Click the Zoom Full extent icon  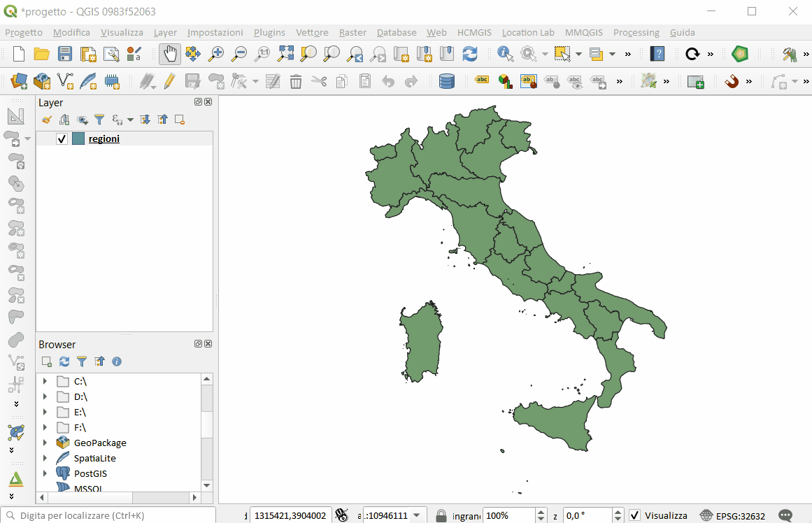[285, 54]
